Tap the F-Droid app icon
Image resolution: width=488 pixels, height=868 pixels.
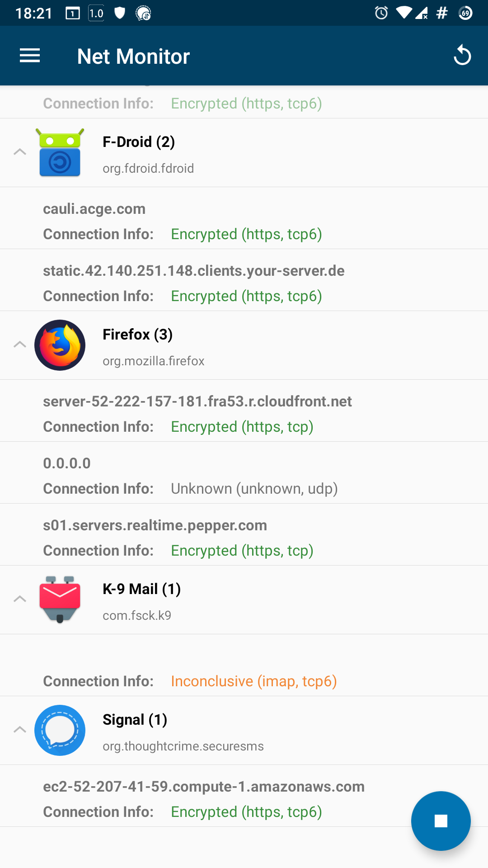click(x=60, y=153)
